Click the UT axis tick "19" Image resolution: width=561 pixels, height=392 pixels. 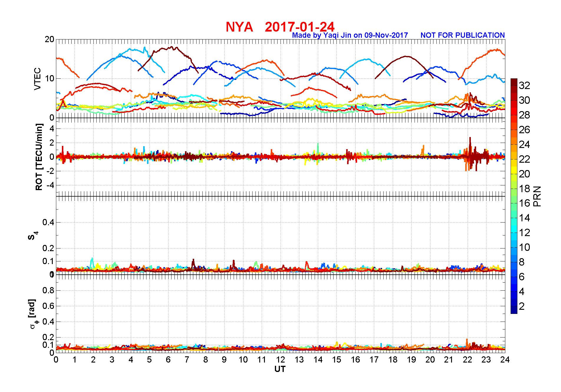pyautogui.click(x=411, y=360)
